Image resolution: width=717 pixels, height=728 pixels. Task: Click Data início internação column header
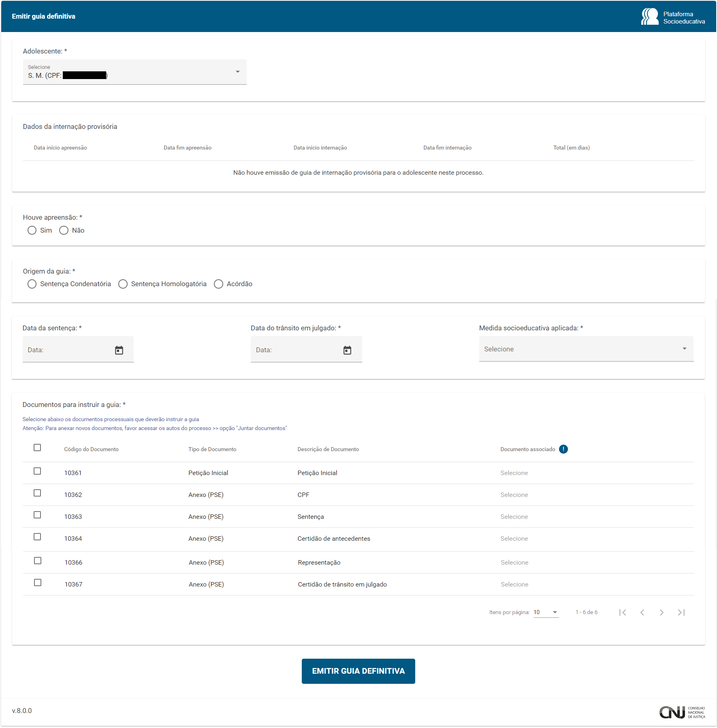pos(320,148)
